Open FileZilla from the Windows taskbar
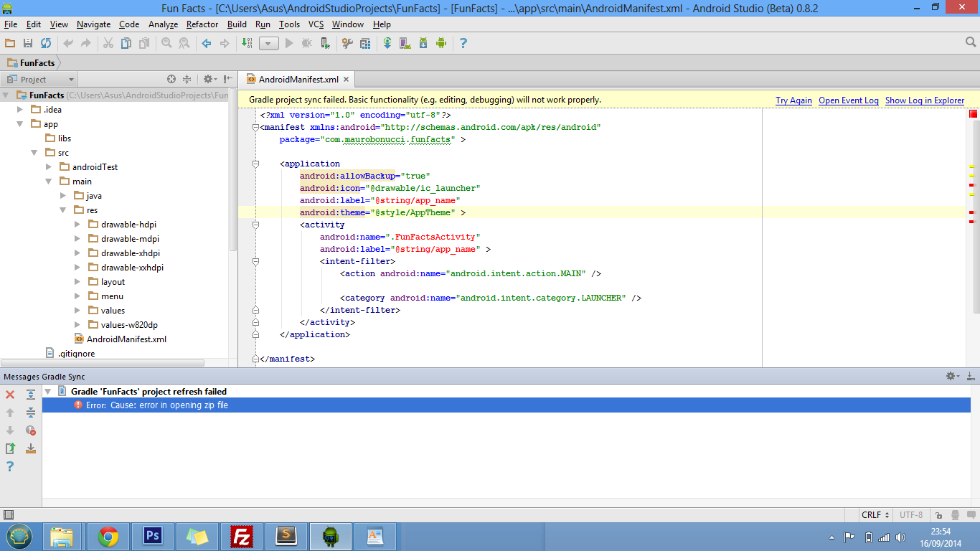The image size is (980, 551). [x=242, y=536]
